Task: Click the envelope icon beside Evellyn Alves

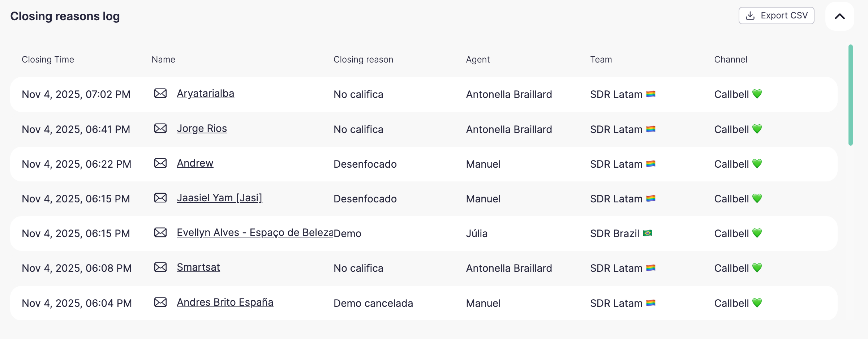Action: [x=160, y=233]
